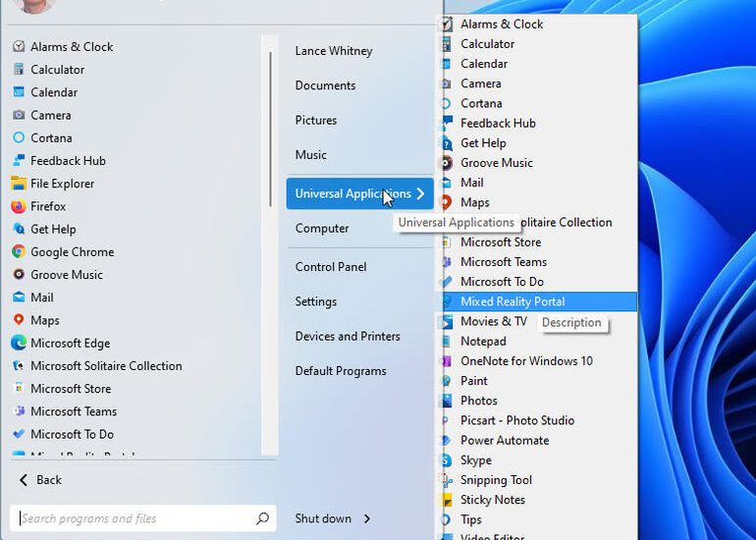The image size is (756, 540).
Task: Open Microsoft Teams in the submenu
Action: pos(504,262)
